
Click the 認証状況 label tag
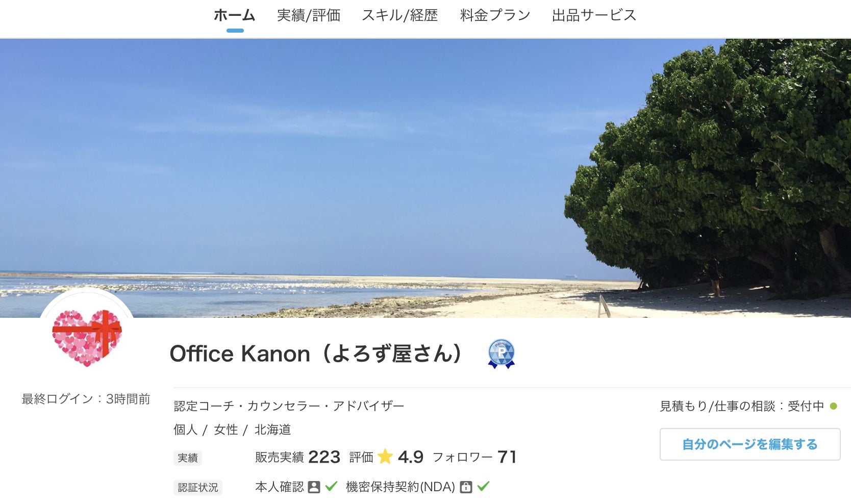click(x=198, y=488)
